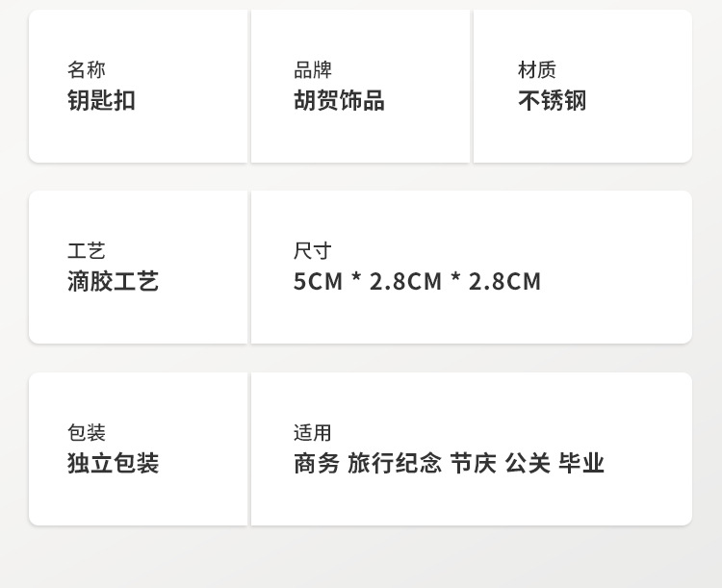Click the 节庆 usage word
722x588 pixels.
click(x=473, y=464)
